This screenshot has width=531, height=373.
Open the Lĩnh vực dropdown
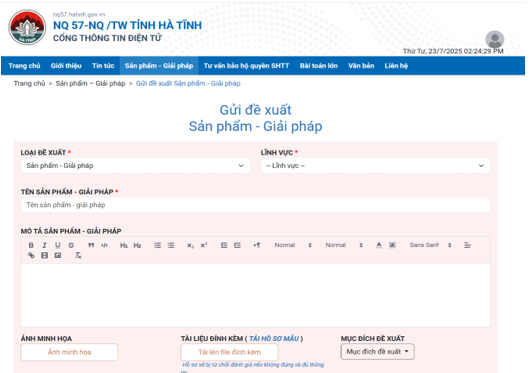(x=375, y=166)
